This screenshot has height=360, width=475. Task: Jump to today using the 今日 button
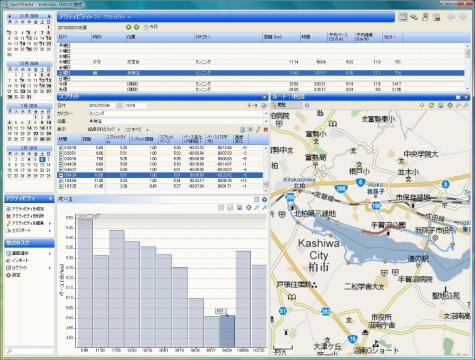[151, 27]
